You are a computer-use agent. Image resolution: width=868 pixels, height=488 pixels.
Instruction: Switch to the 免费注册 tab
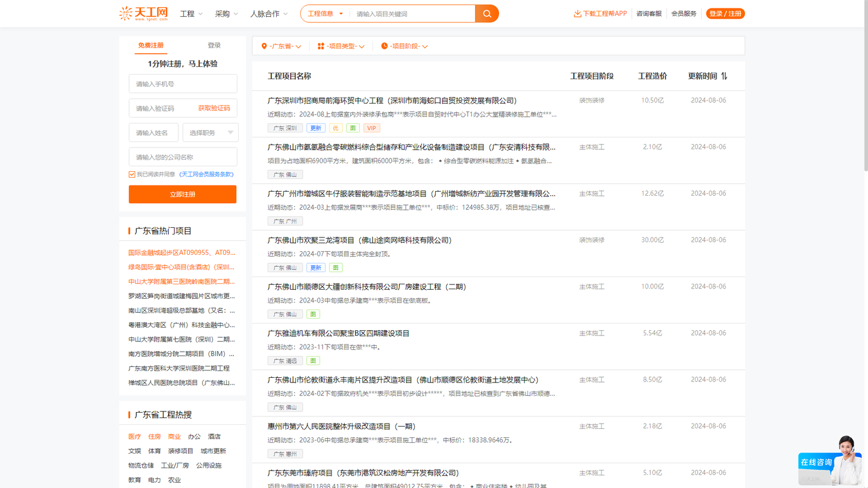[151, 45]
